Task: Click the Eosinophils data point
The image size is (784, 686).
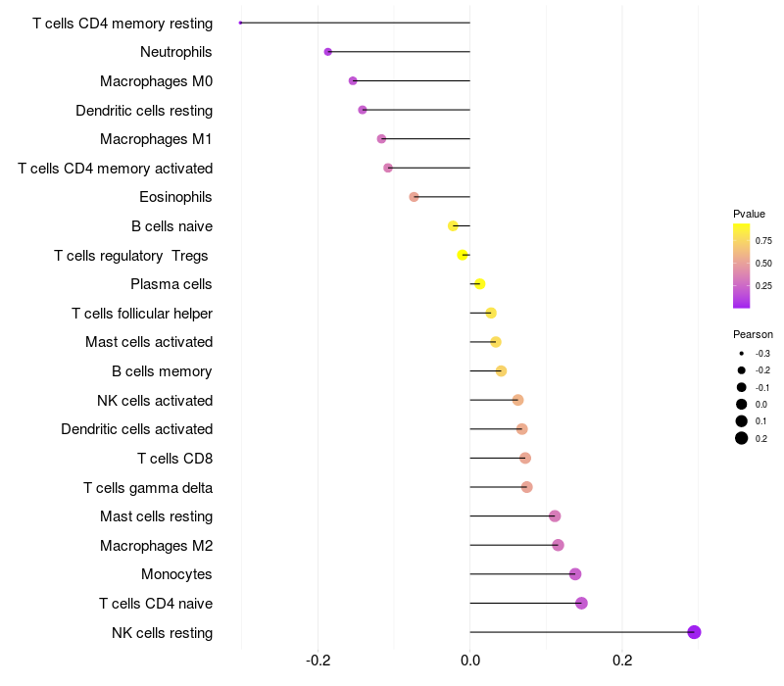Action: pos(414,197)
